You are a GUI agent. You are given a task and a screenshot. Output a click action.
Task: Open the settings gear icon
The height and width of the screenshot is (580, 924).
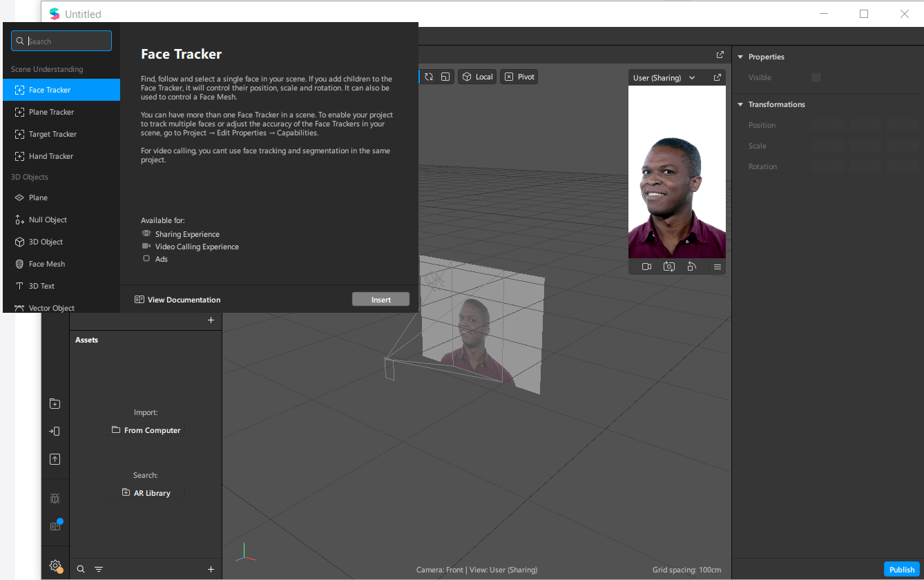tap(56, 566)
